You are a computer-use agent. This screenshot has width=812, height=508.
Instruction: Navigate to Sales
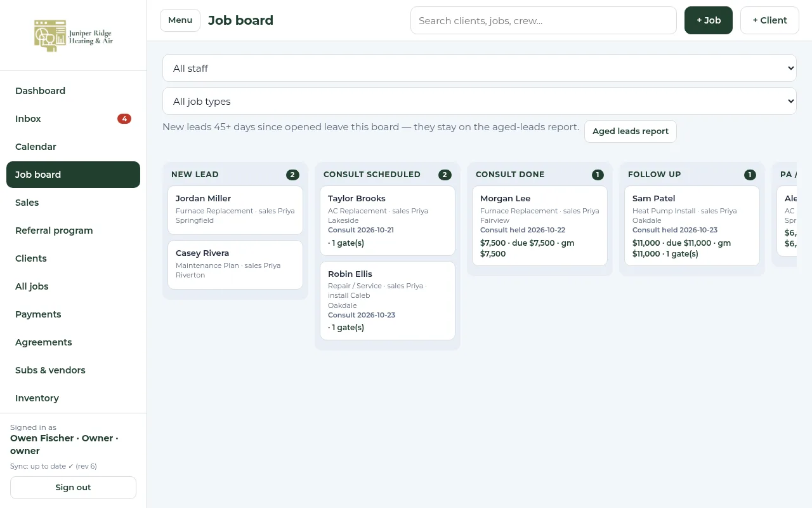coord(73,203)
